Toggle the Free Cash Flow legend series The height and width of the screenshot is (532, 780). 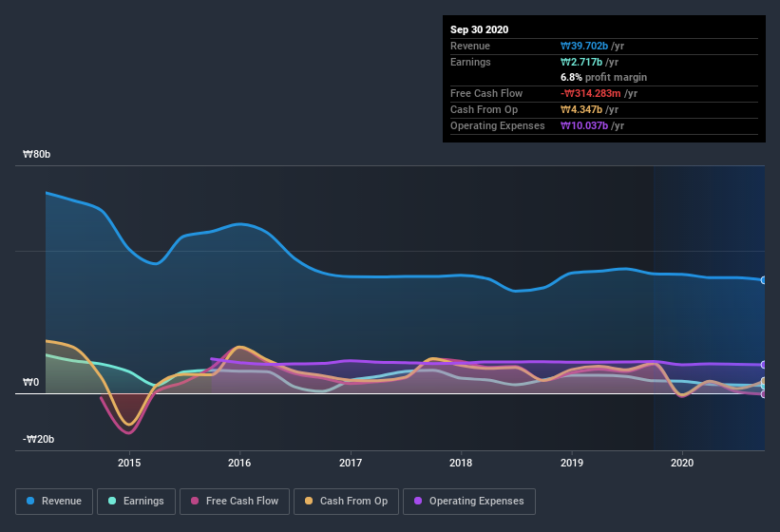235,502
